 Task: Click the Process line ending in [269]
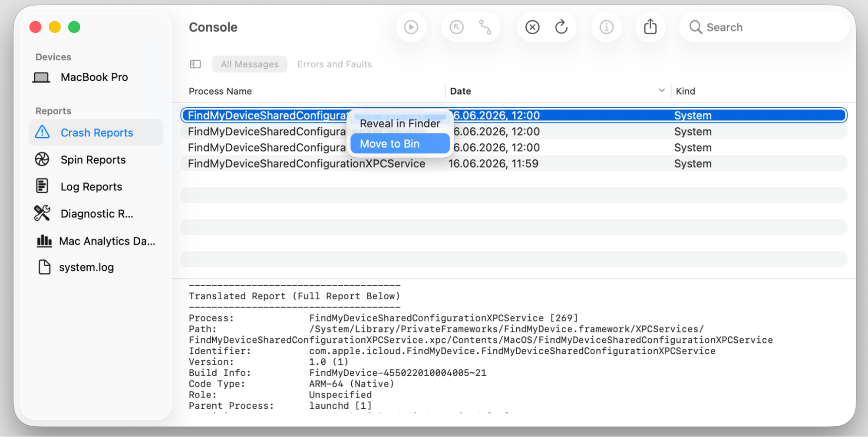pyautogui.click(x=443, y=318)
